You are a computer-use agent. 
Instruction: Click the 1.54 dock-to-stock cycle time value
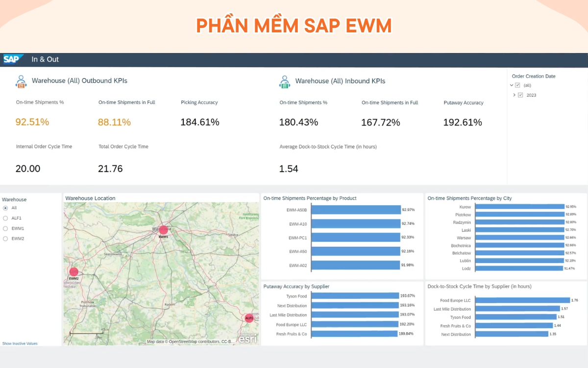coord(289,169)
